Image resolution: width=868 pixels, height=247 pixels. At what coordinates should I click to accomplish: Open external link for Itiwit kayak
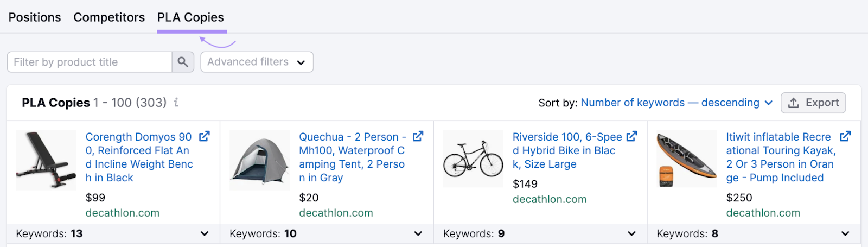point(845,136)
